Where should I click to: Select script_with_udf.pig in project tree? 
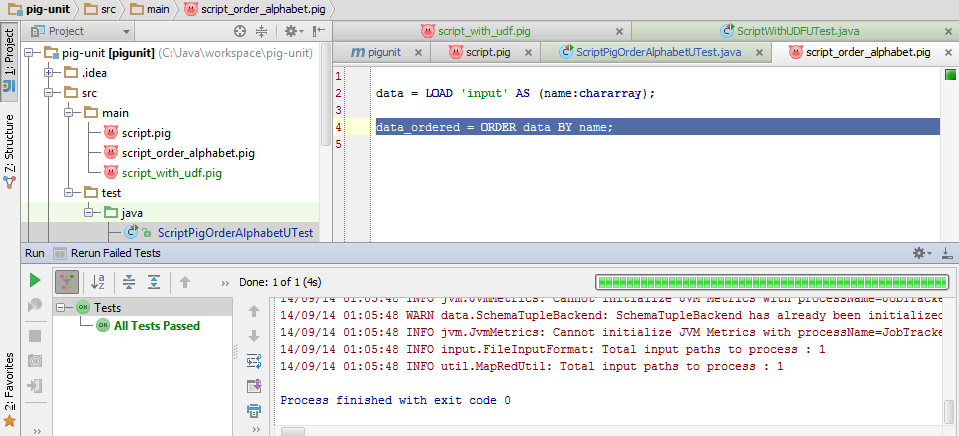point(171,173)
